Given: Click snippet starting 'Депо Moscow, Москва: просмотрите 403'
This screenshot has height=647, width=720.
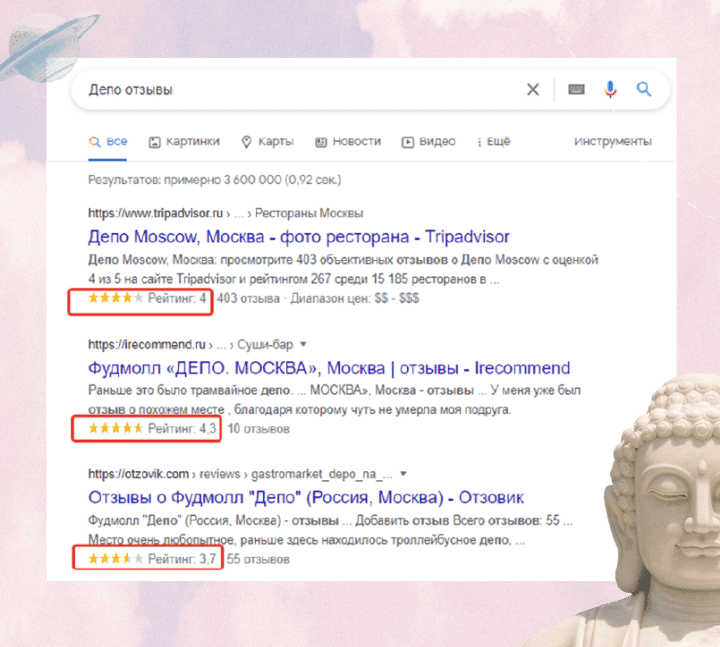Looking at the screenshot, I should coord(343,269).
